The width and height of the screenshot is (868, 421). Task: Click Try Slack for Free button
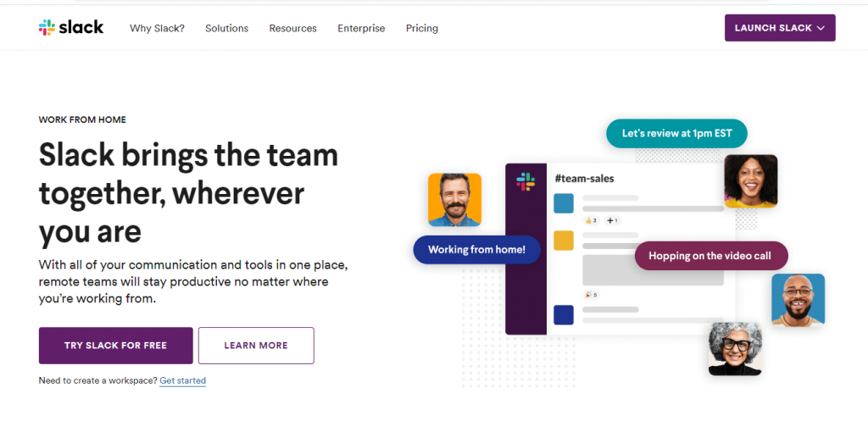coord(115,346)
